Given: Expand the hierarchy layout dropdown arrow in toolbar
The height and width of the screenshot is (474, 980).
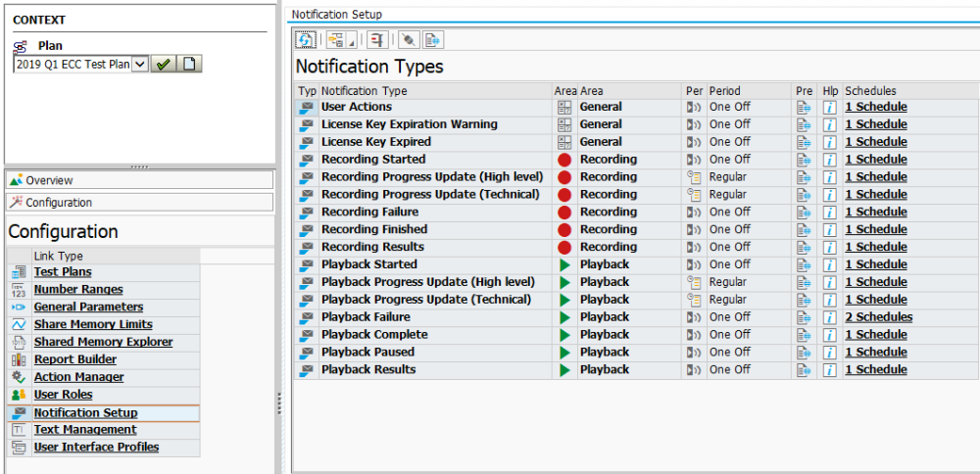Looking at the screenshot, I should (350, 41).
